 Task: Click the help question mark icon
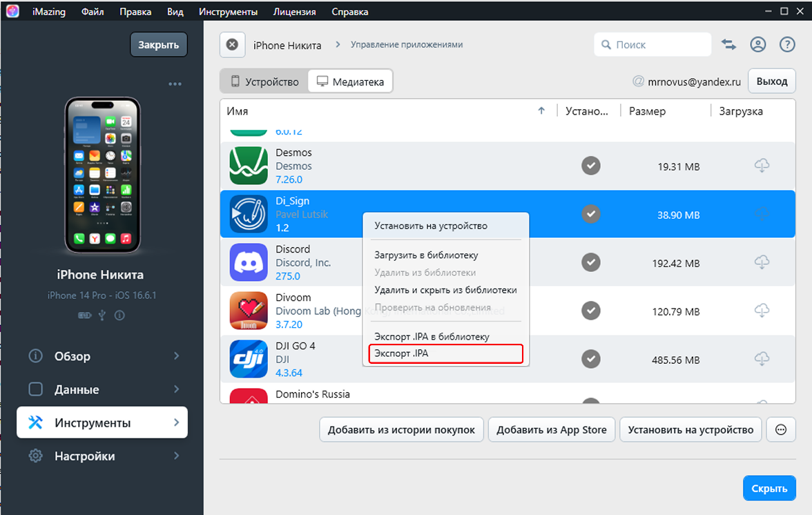787,45
